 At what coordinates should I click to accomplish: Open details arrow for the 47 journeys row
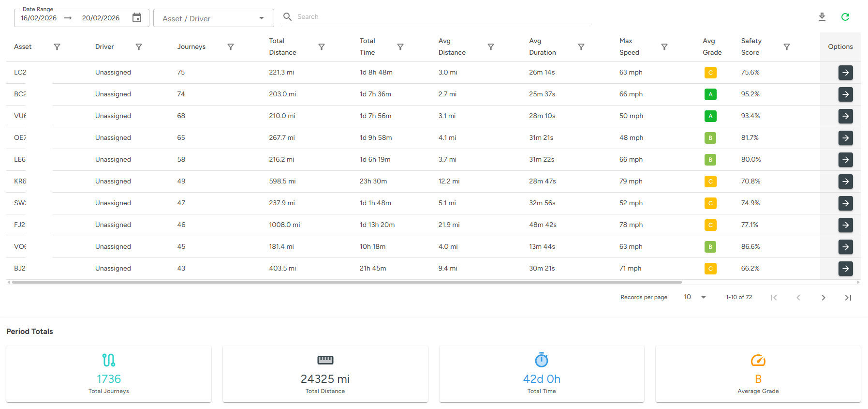click(846, 203)
